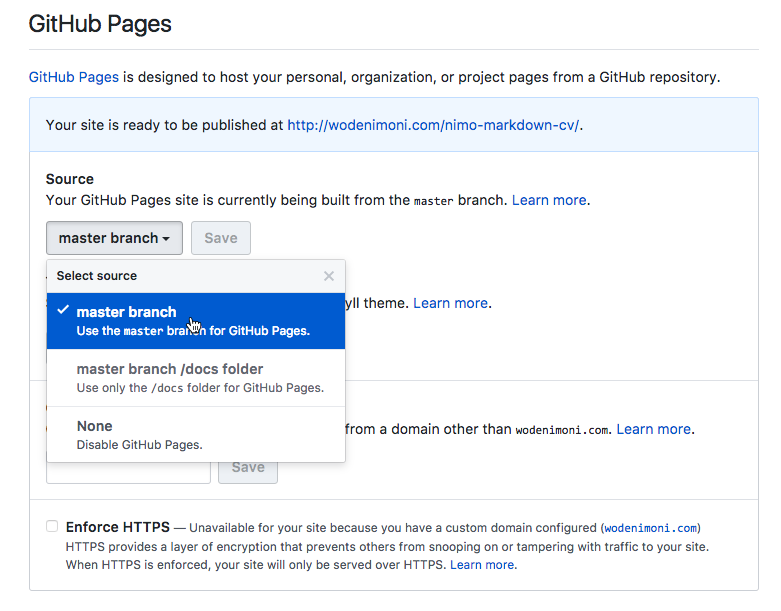This screenshot has width=781, height=611.
Task: Click the custom domain input field
Action: click(x=129, y=472)
